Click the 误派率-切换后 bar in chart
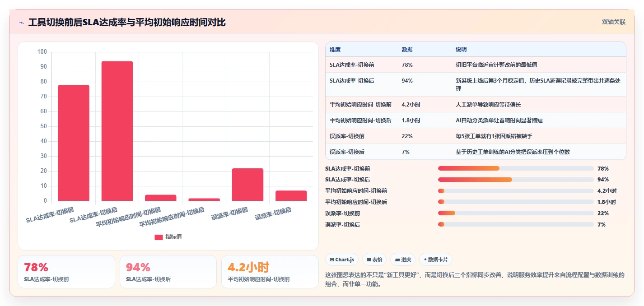 click(x=291, y=195)
